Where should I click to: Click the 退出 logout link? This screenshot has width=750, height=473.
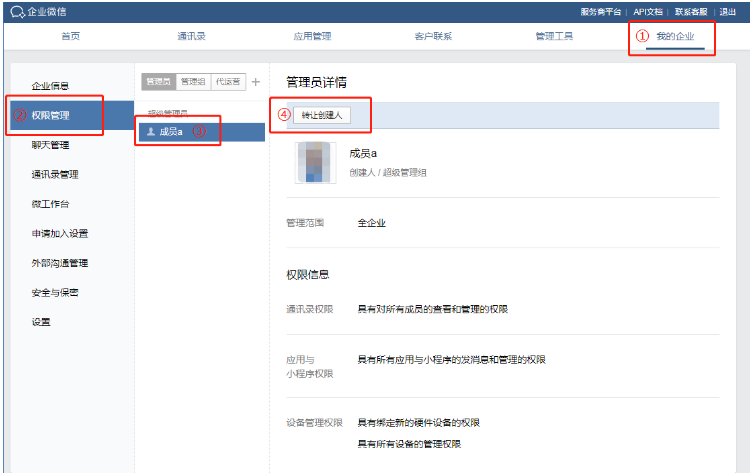coord(728,12)
